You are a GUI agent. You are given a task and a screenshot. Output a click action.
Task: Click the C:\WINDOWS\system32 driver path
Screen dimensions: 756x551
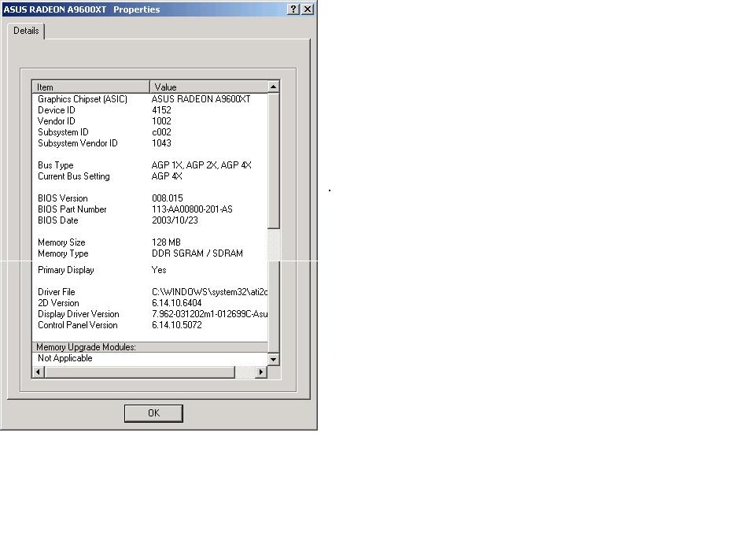pyautogui.click(x=210, y=292)
